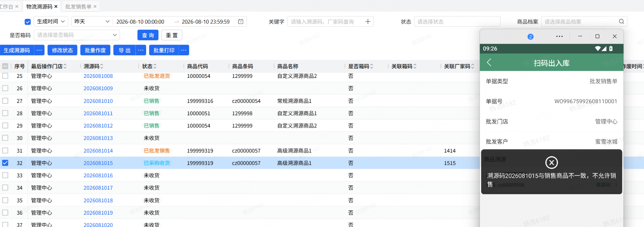The image size is (644, 227).
Task: Switch to the 批发销售单 tab
Action: point(78,6)
